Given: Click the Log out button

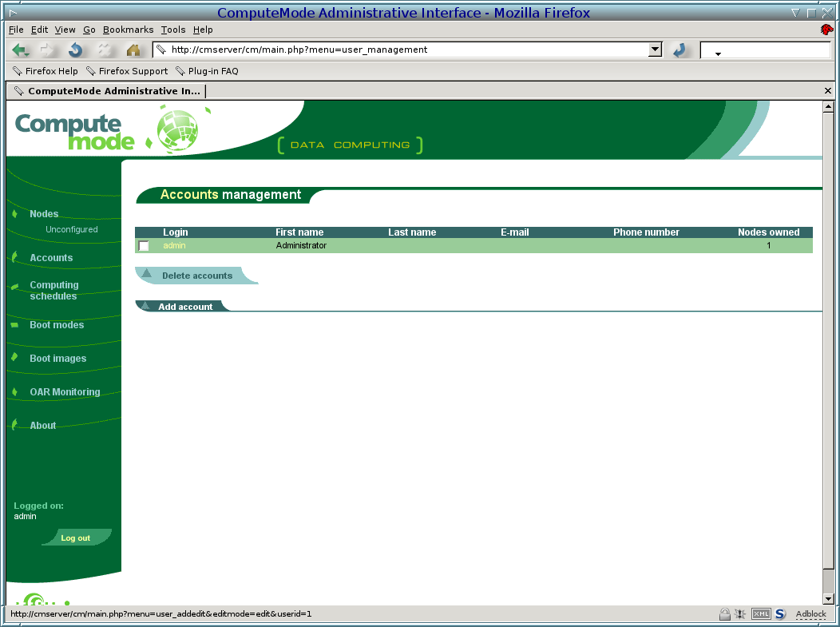Looking at the screenshot, I should pos(76,538).
